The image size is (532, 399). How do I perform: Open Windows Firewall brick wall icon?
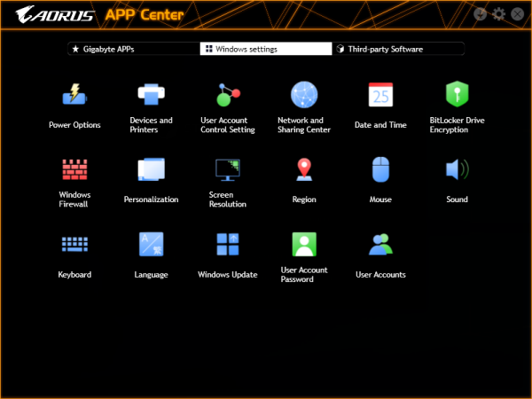pos(74,169)
